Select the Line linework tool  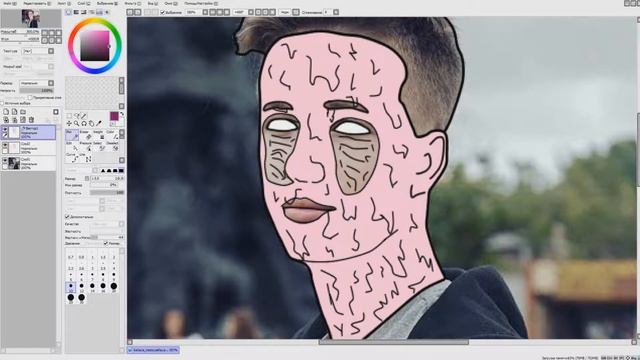click(86, 158)
